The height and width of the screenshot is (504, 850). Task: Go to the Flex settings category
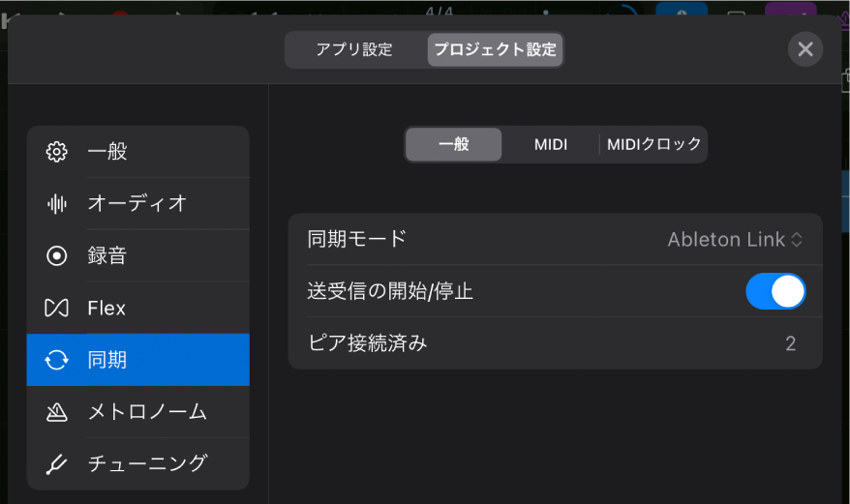tap(137, 308)
